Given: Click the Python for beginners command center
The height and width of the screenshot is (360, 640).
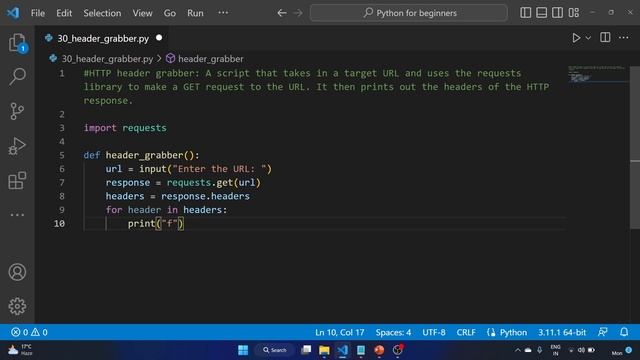Looking at the screenshot, I should tap(409, 13).
